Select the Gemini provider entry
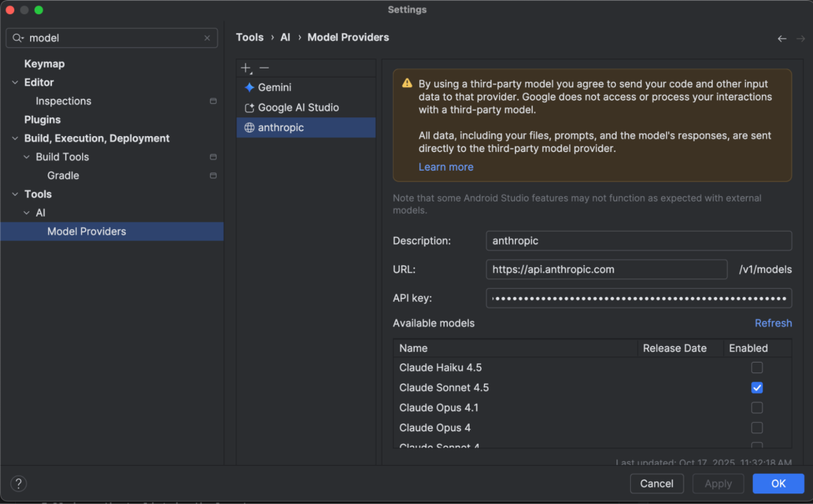The height and width of the screenshot is (504, 813). tap(275, 87)
